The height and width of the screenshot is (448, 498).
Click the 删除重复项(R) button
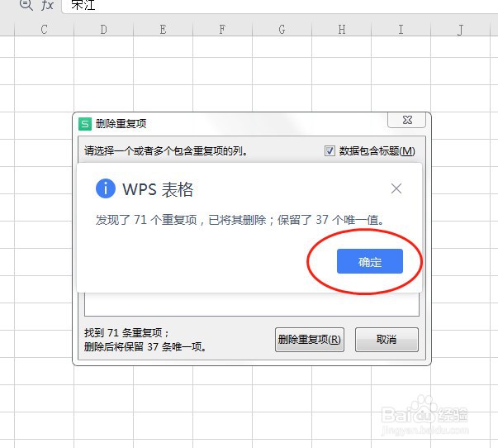coord(310,340)
